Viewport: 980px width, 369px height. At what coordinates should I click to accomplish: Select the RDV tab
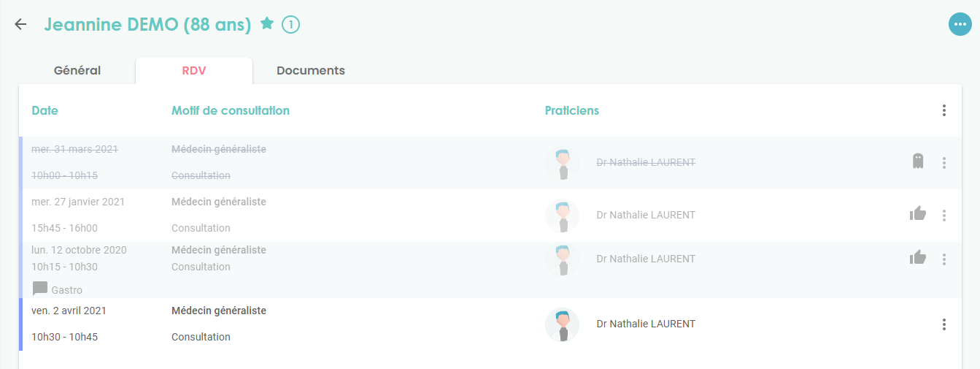194,71
